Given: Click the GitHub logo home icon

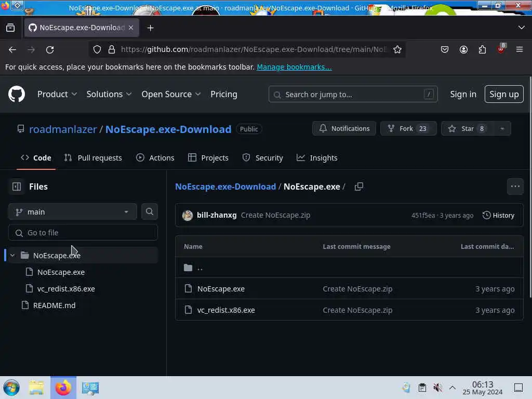Looking at the screenshot, I should 16,94.
